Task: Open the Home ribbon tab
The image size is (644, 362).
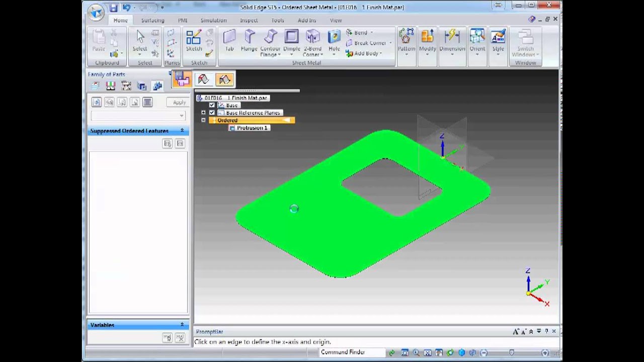Action: [120, 20]
